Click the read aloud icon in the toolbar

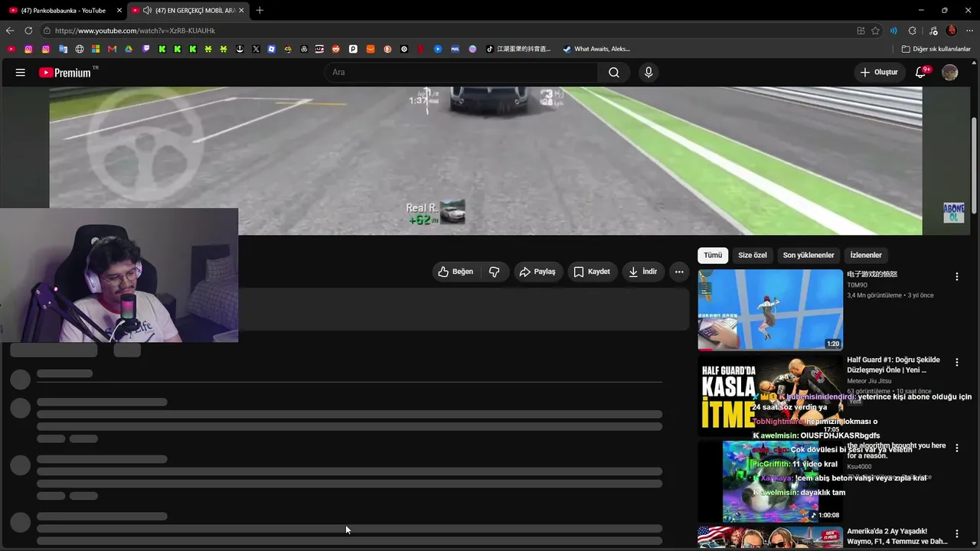click(893, 31)
